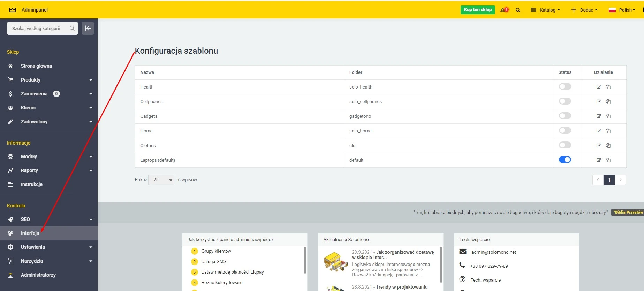Click the search magnifier in top bar
Screen dimensions: 644x291
tap(518, 10)
